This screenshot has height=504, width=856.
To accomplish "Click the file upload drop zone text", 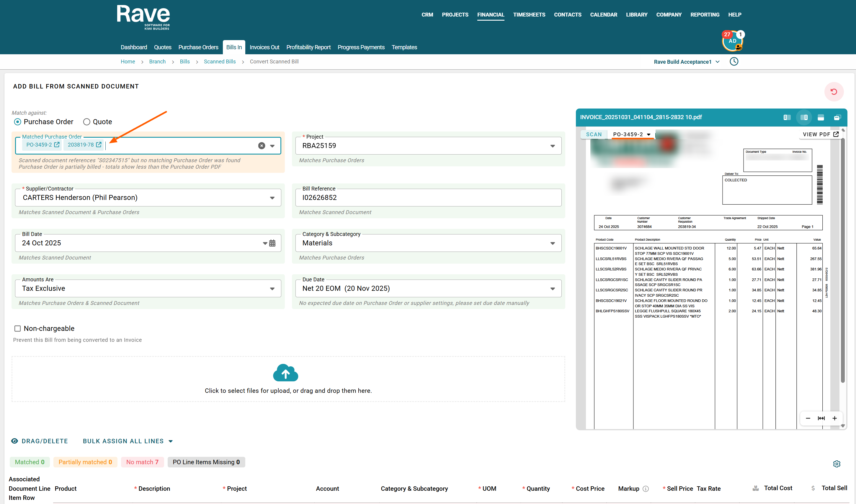I will (288, 391).
